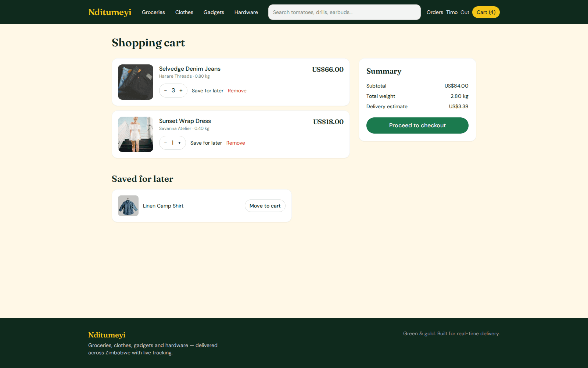Select the US$84.00 subtotal value
588x368 pixels.
456,86
